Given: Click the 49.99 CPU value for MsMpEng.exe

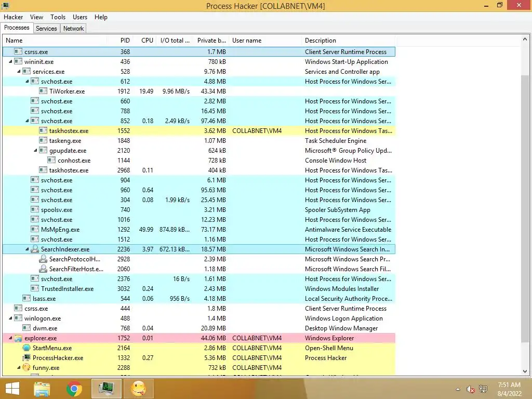Looking at the screenshot, I should [146, 229].
